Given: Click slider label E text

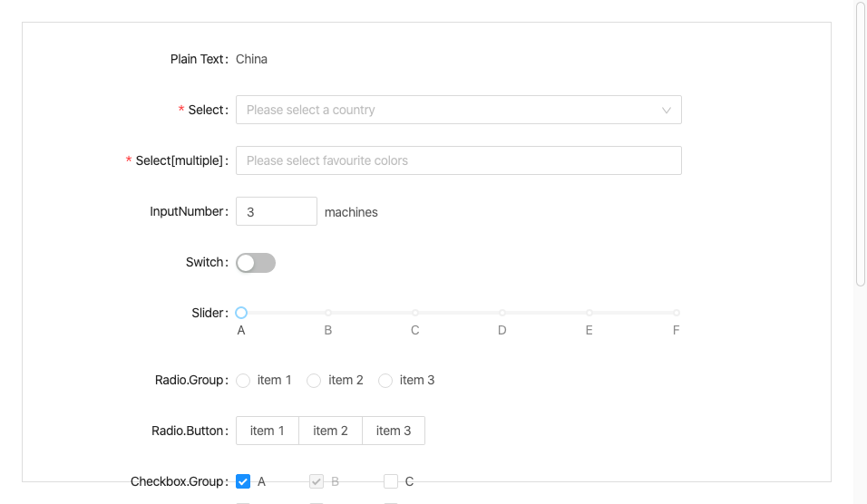Looking at the screenshot, I should [x=589, y=330].
